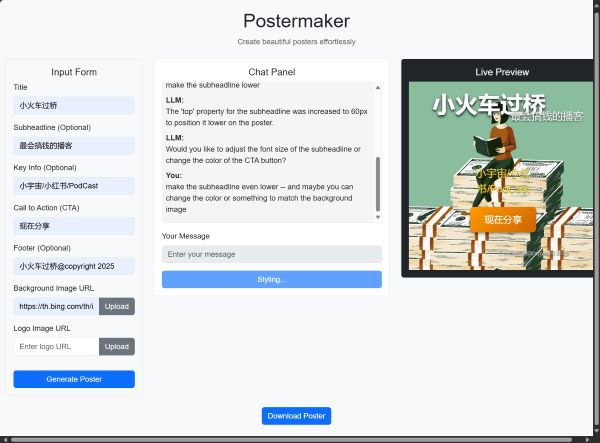Click the Generate Poster button

pos(74,379)
